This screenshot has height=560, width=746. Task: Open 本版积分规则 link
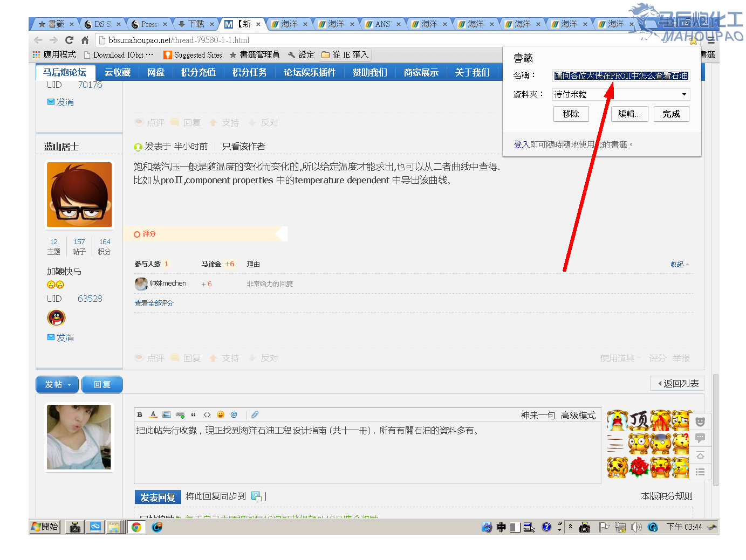pyautogui.click(x=667, y=496)
